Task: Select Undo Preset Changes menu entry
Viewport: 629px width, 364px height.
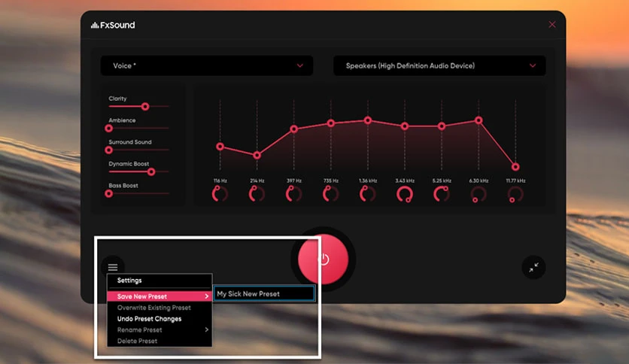Action: tap(160, 319)
